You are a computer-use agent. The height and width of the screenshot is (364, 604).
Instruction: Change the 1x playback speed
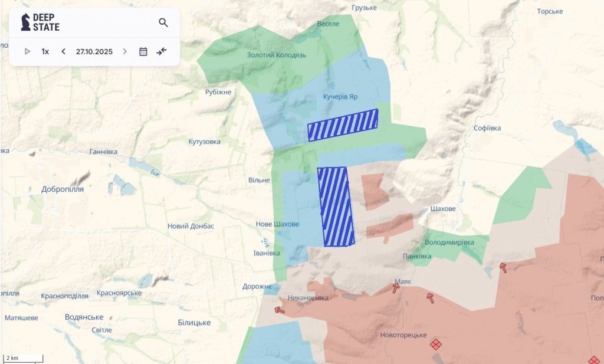(45, 51)
